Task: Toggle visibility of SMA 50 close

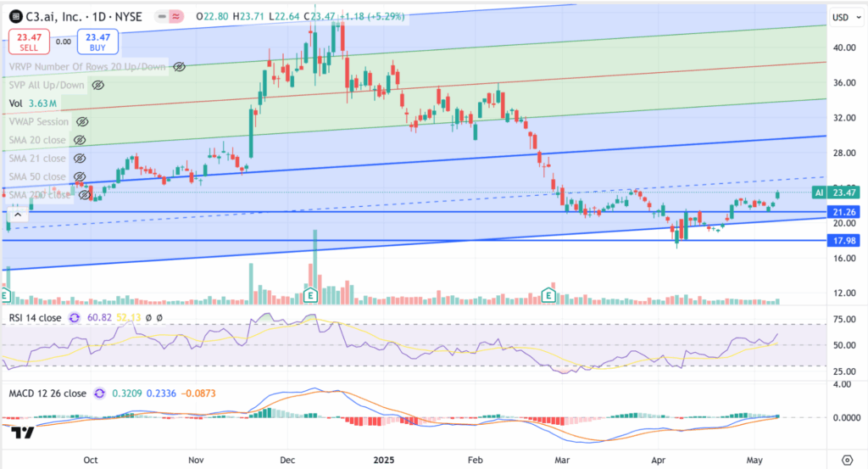Action: pyautogui.click(x=79, y=176)
